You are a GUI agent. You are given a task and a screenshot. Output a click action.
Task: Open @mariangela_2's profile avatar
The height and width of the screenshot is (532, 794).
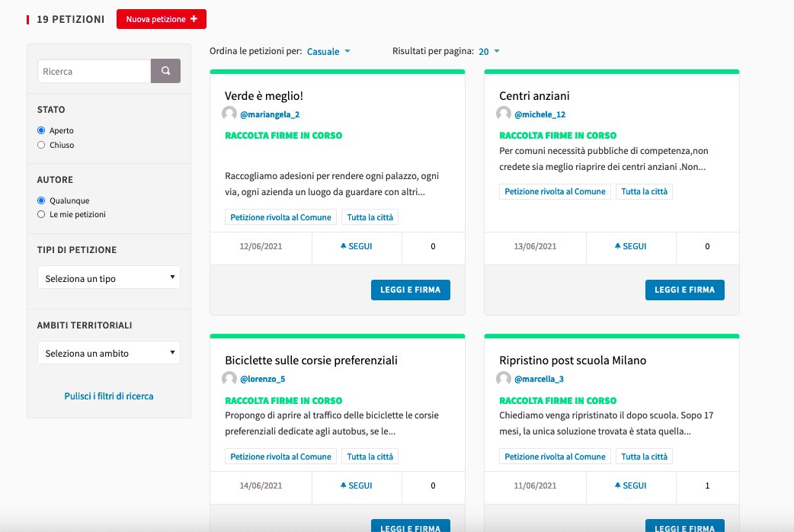pos(229,113)
